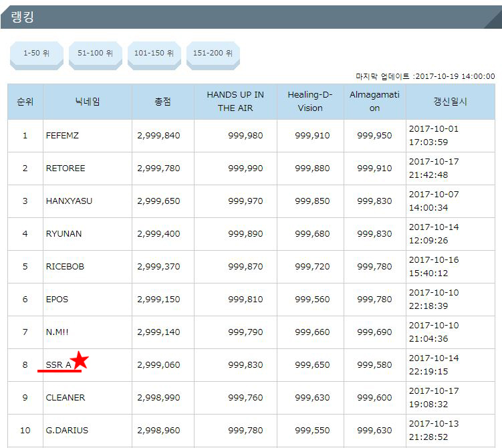This screenshot has height=448, width=502.
Task: Click RYUNAN's Healing-D-Vision score 999,680
Action: pyautogui.click(x=312, y=234)
